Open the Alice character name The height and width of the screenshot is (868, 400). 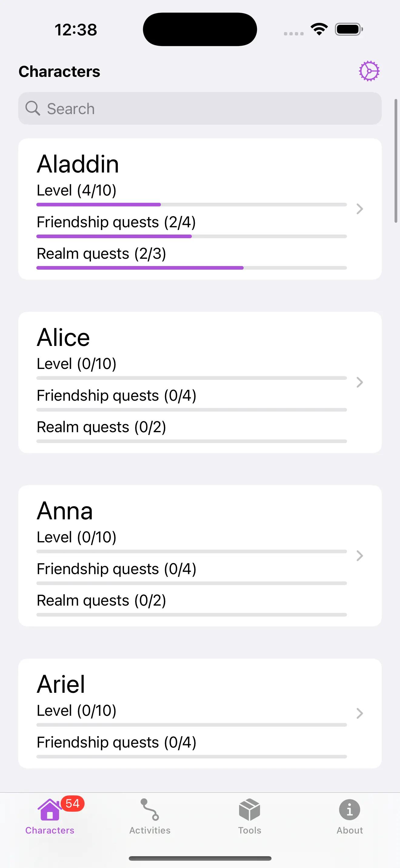click(63, 338)
